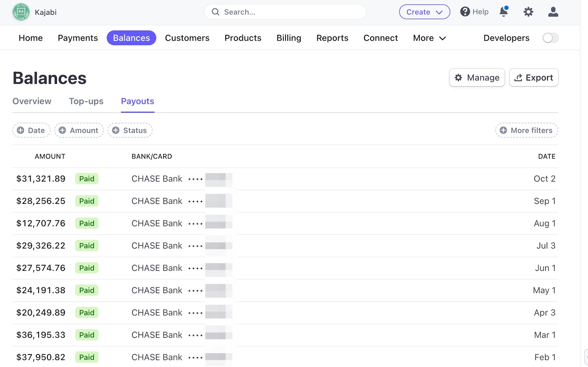
Task: Switch to the Overview tab
Action: click(32, 101)
